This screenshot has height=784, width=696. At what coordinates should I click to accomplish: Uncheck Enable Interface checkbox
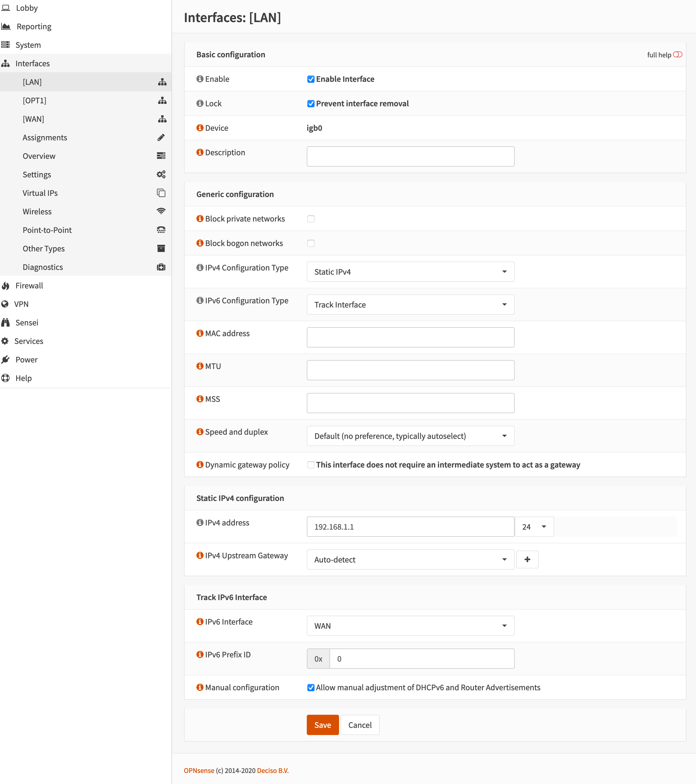pyautogui.click(x=311, y=79)
